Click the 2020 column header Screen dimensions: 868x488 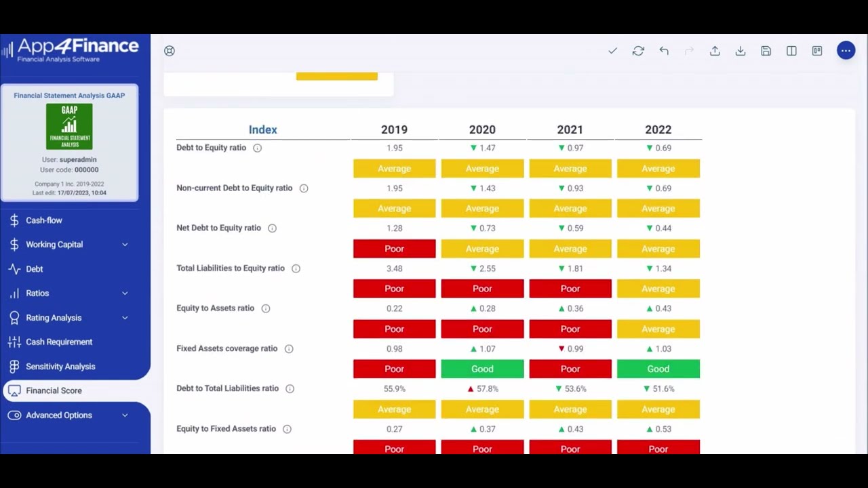[482, 129]
